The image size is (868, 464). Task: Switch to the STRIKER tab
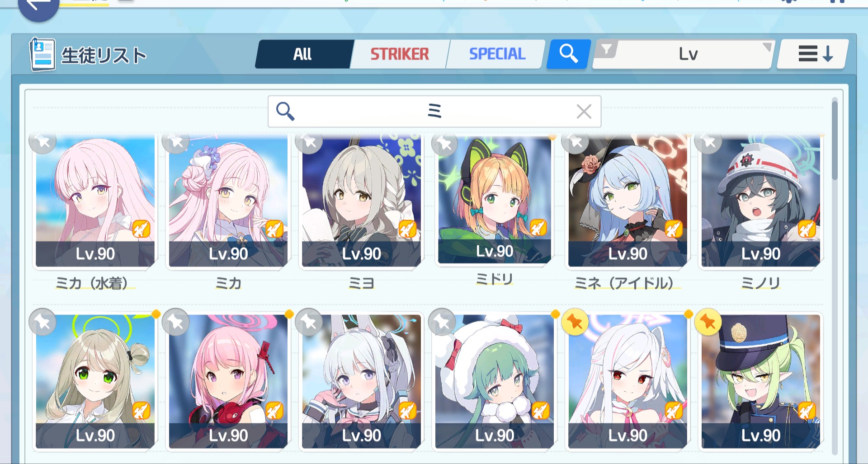pos(400,54)
